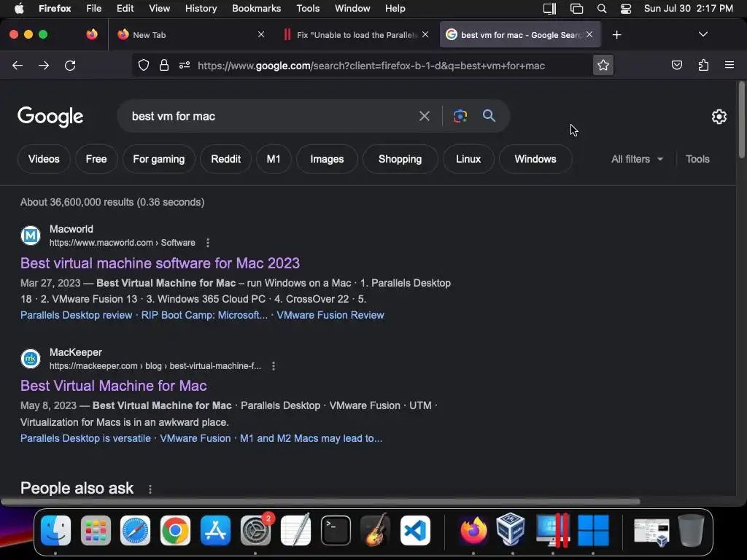Filter results by Reddit
This screenshot has height=560, width=747.
click(x=226, y=159)
